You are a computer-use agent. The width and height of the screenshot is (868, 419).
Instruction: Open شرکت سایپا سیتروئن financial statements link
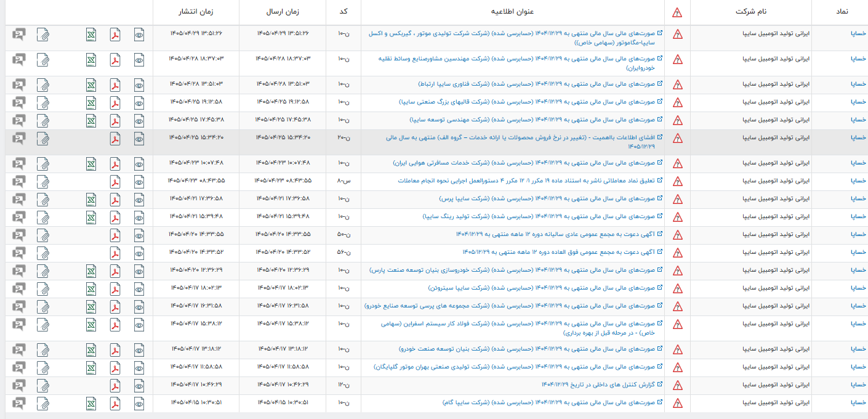click(x=546, y=288)
